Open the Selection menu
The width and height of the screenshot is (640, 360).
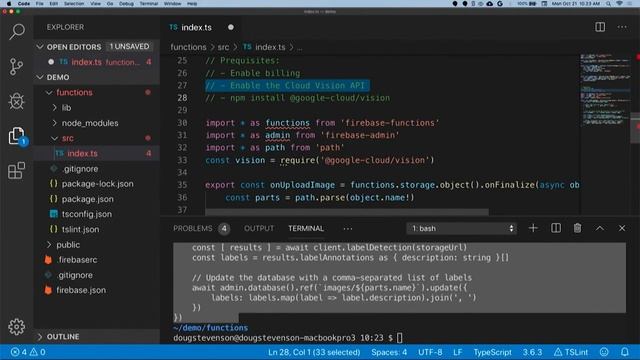coord(74,4)
